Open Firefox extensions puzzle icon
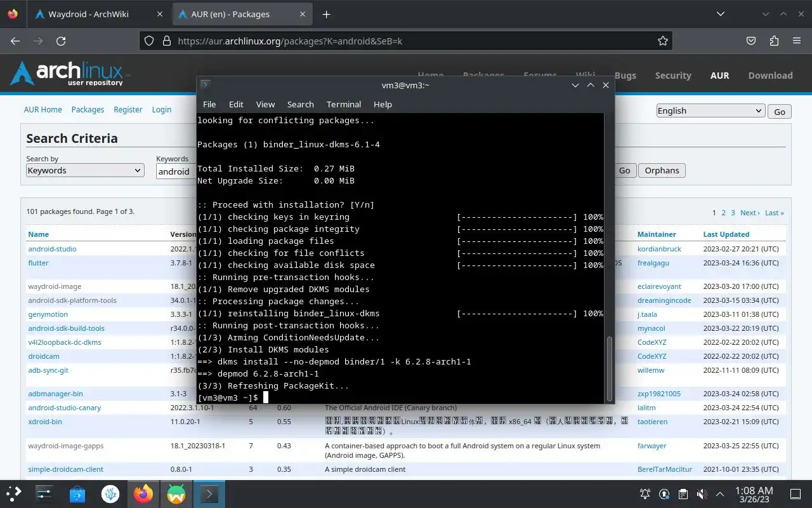 tap(774, 41)
